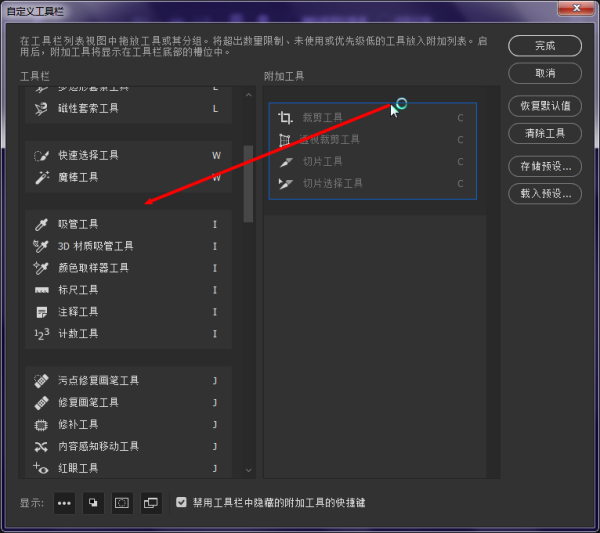The width and height of the screenshot is (600, 533).
Task: Click the 修补工具 label
Action: click(x=78, y=425)
